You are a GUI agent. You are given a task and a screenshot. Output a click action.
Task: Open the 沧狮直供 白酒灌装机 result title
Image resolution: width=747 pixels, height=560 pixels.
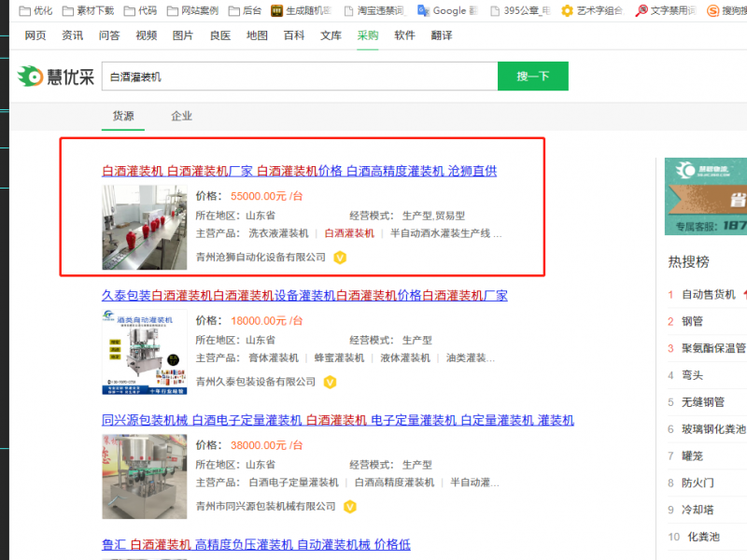click(x=299, y=171)
